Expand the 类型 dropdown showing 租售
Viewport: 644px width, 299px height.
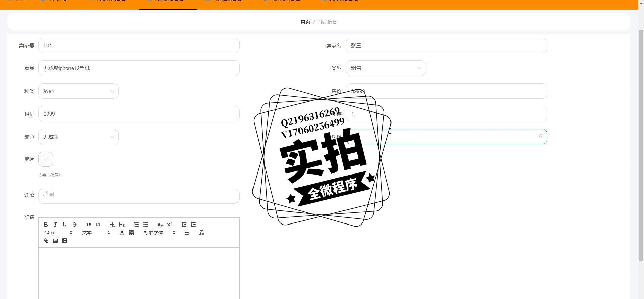(x=386, y=68)
